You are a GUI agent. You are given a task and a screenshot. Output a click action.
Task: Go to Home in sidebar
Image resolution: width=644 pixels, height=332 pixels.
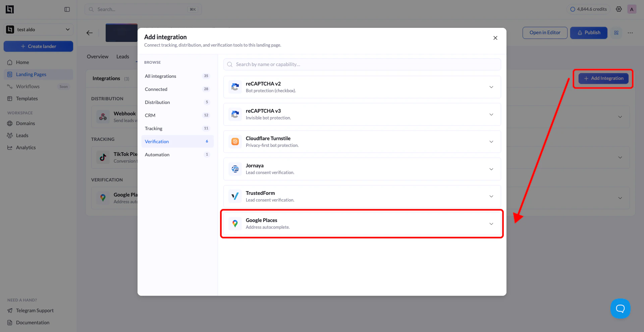coord(39,62)
